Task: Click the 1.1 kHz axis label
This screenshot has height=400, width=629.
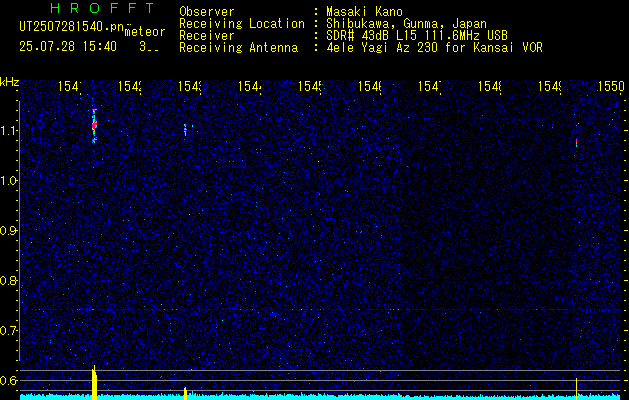Action: (x=9, y=131)
